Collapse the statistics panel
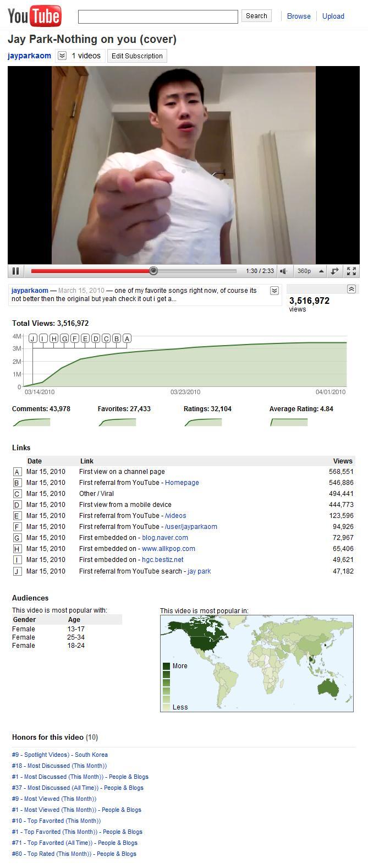The width and height of the screenshot is (368, 868). tap(351, 289)
